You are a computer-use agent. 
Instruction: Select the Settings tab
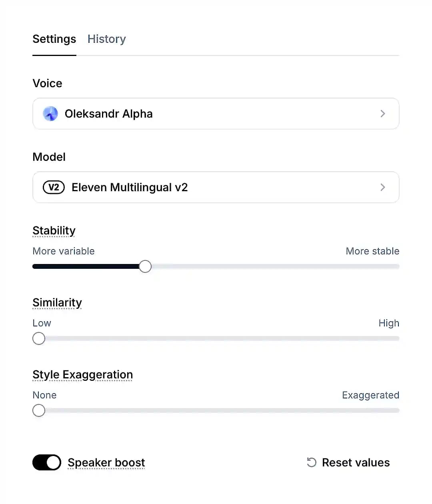pyautogui.click(x=54, y=39)
